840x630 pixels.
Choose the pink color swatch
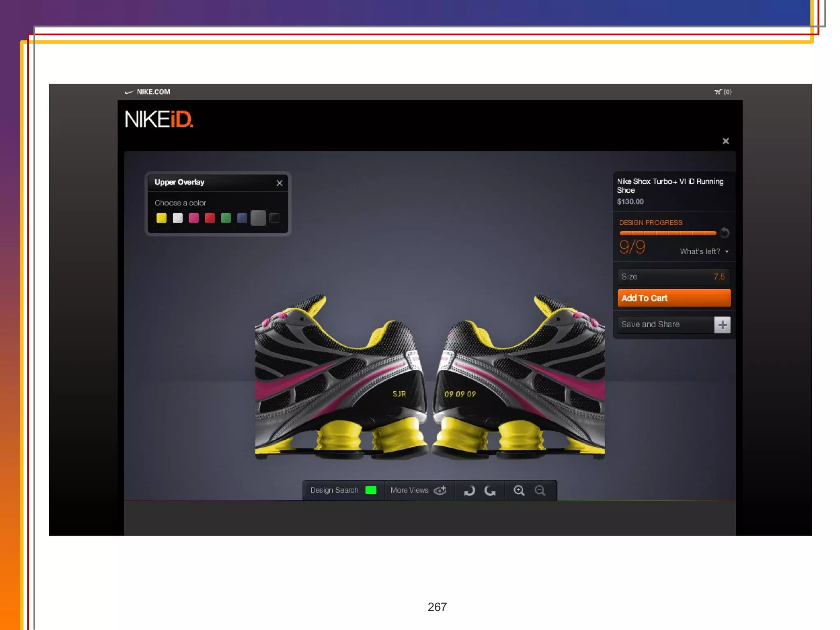coord(194,218)
